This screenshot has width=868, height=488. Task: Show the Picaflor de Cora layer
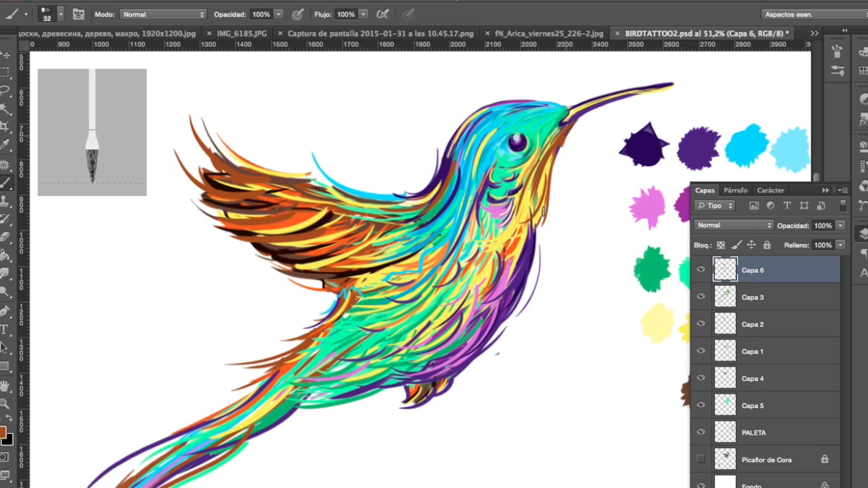(701, 459)
